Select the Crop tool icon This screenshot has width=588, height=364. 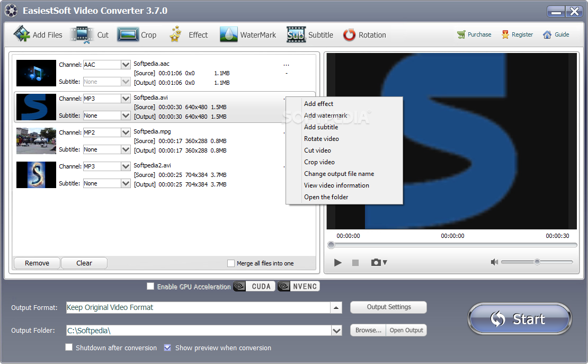click(x=128, y=34)
